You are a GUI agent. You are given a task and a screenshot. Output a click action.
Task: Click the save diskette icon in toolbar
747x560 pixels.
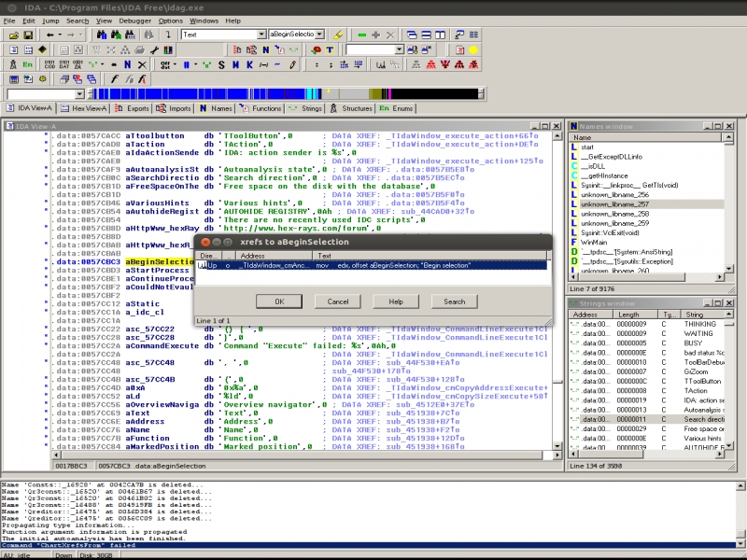pos(29,35)
